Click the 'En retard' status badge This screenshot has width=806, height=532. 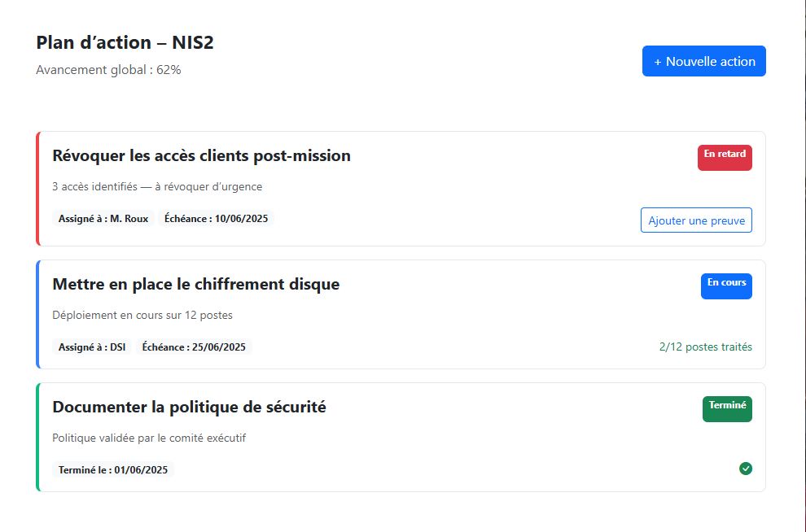(x=724, y=157)
